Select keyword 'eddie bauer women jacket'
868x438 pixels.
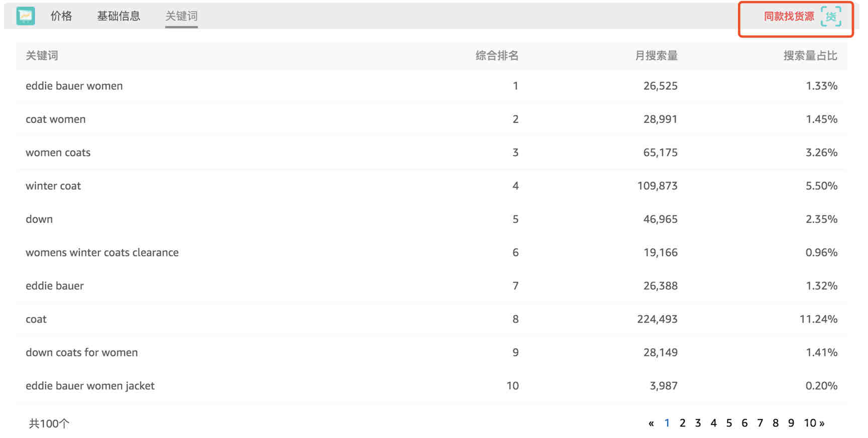pyautogui.click(x=90, y=386)
